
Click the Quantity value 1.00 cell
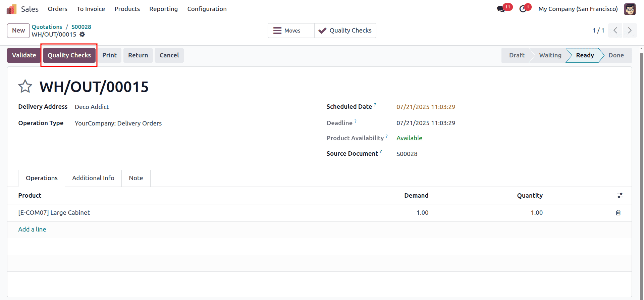click(537, 213)
